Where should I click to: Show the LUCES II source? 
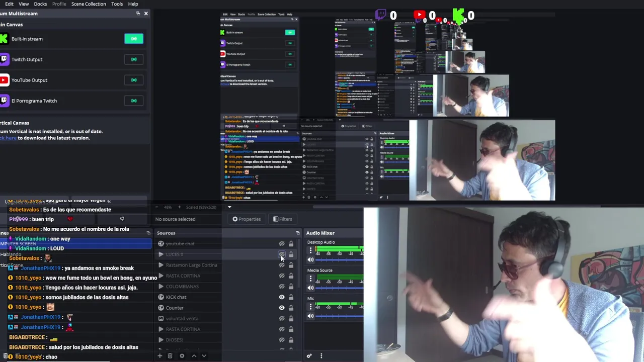282,254
